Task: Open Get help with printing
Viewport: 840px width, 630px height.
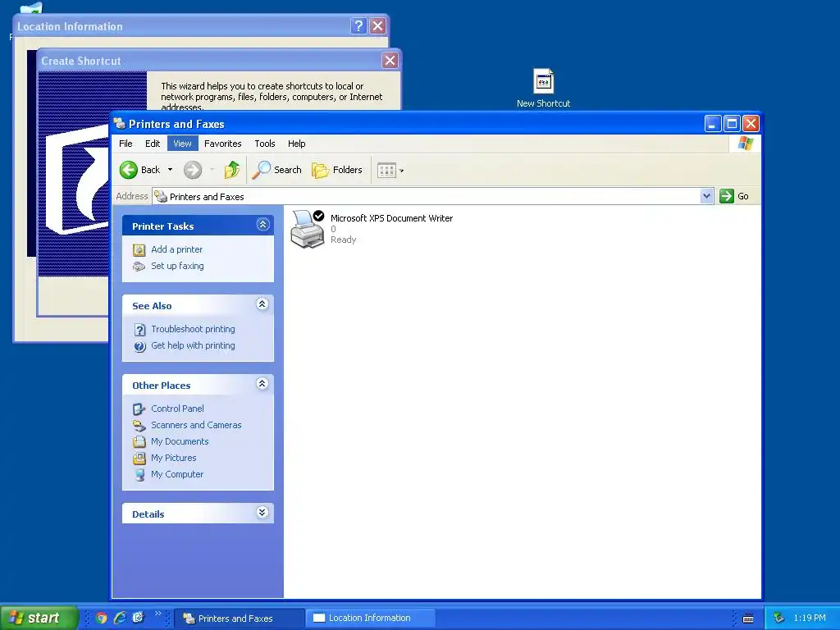Action: (x=193, y=346)
